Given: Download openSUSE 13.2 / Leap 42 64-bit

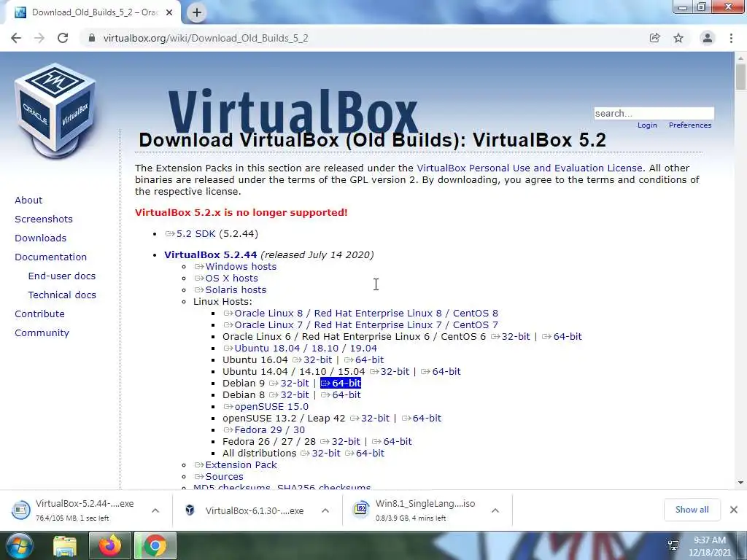Looking at the screenshot, I should tap(422, 418).
